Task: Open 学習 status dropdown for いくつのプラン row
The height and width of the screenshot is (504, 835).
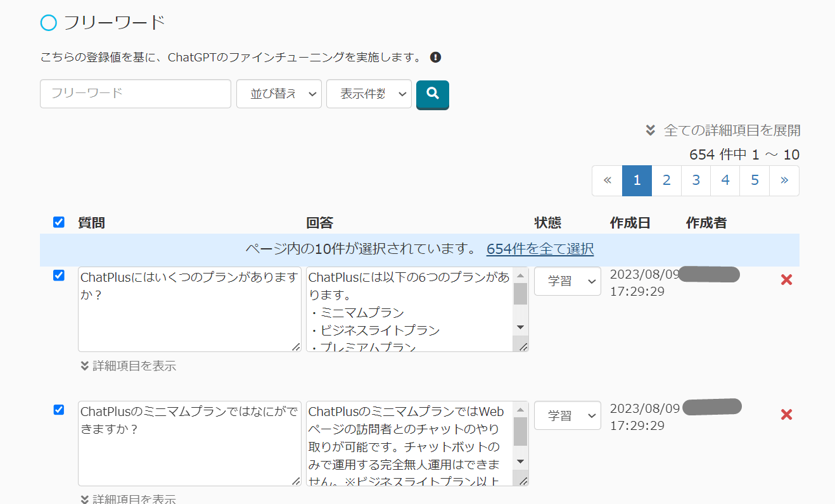Action: pos(568,281)
